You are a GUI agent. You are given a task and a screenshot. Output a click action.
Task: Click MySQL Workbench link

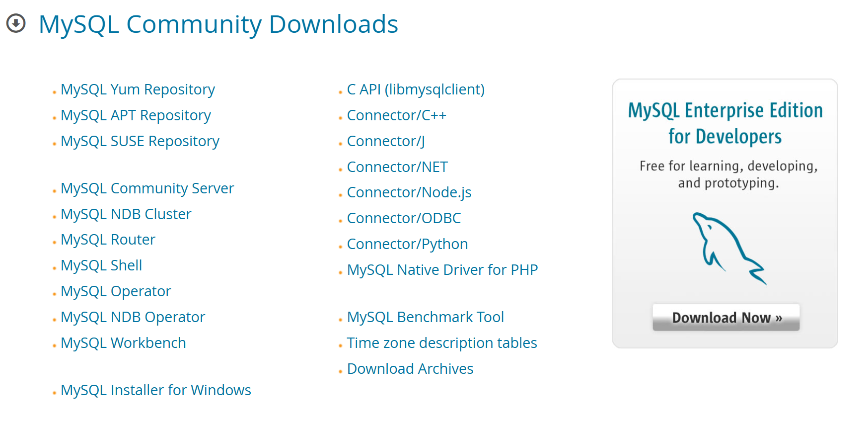[123, 343]
